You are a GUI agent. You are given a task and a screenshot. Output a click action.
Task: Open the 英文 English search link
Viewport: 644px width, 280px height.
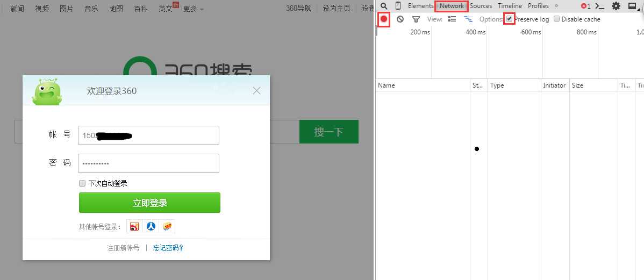point(166,9)
